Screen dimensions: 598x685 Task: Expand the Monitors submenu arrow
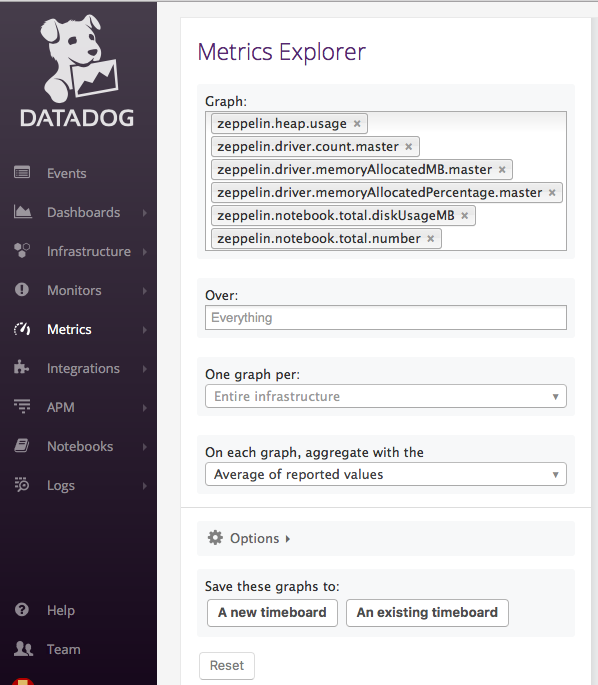[145, 291]
